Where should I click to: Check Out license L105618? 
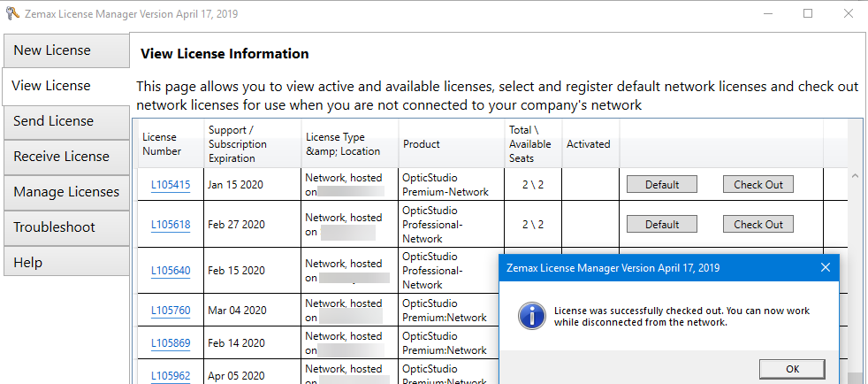758,225
